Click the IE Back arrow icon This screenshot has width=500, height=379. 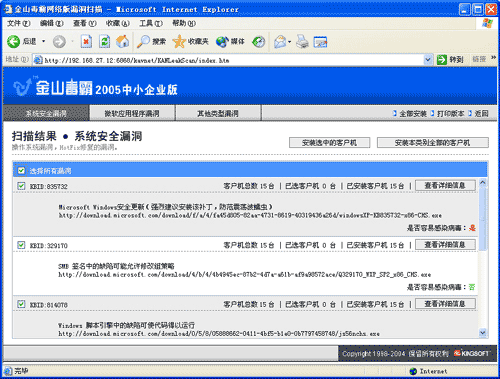(14, 42)
